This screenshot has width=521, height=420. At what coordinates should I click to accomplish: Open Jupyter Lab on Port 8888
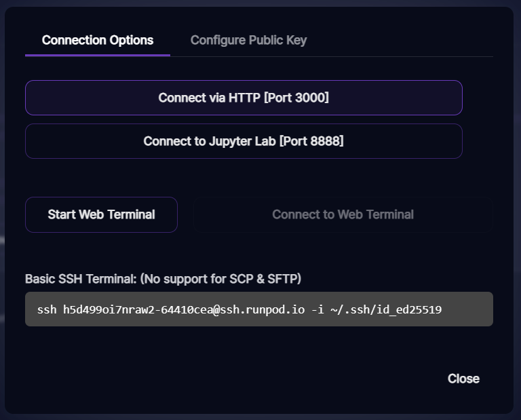click(x=244, y=141)
